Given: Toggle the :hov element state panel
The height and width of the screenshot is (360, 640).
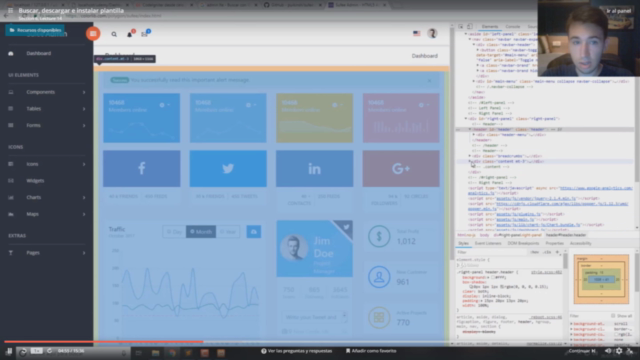Looking at the screenshot, I should [535, 252].
